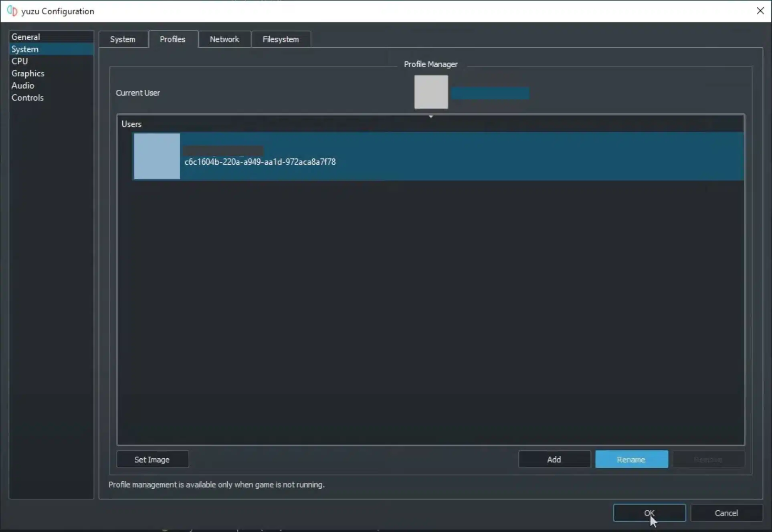
Task: Click the Profile Manager group title
Action: 431,64
